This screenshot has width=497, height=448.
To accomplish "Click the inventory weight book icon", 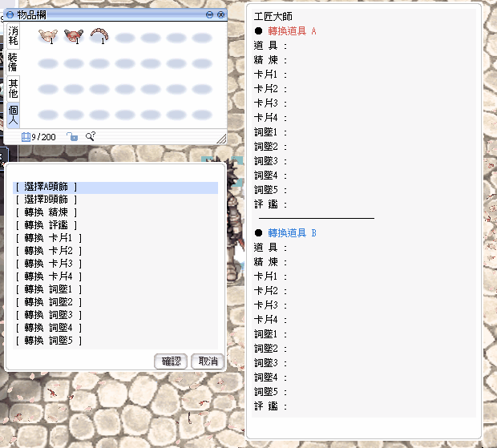I will point(26,137).
